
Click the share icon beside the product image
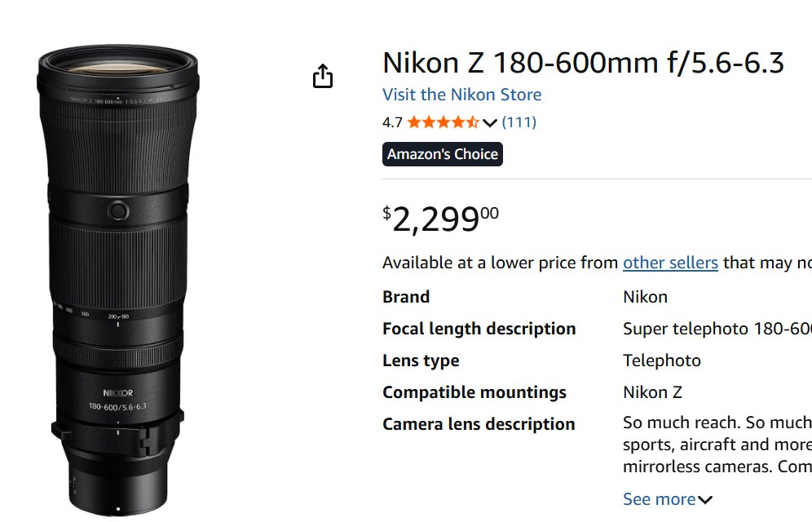(x=323, y=77)
